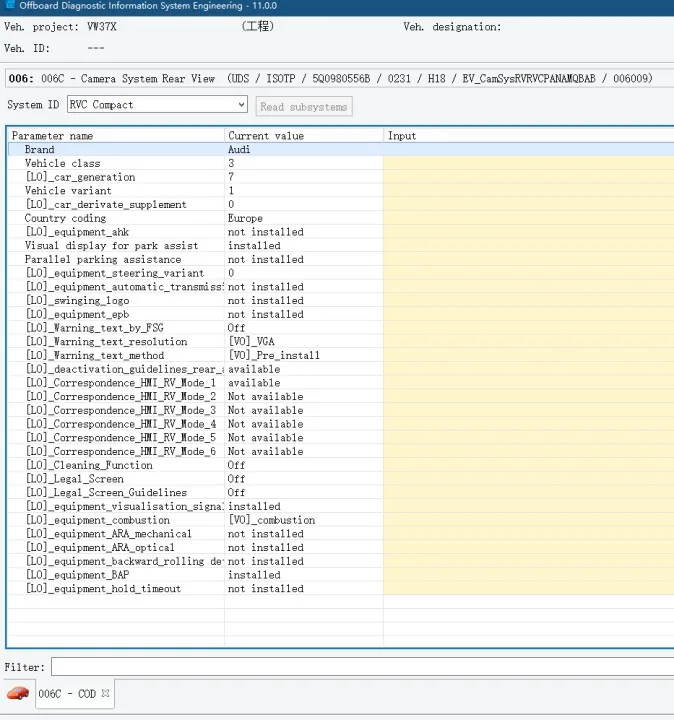Click Input cell for Country coding

(x=528, y=218)
